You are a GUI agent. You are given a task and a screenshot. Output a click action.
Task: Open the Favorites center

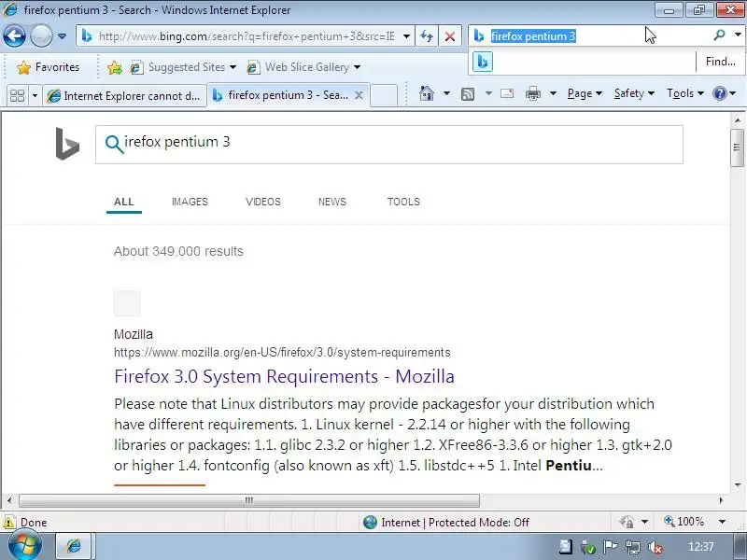coord(48,67)
